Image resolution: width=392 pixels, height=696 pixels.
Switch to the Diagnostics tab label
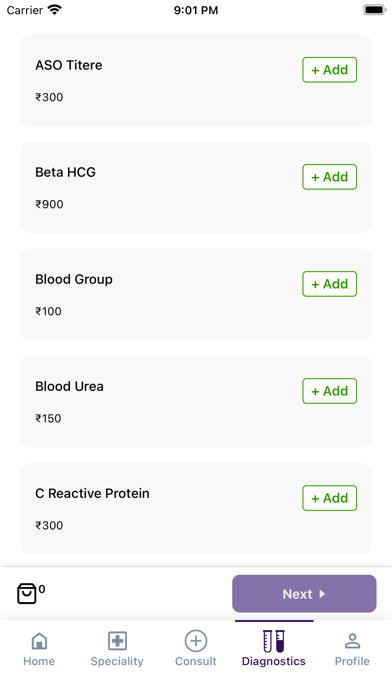pyautogui.click(x=273, y=661)
